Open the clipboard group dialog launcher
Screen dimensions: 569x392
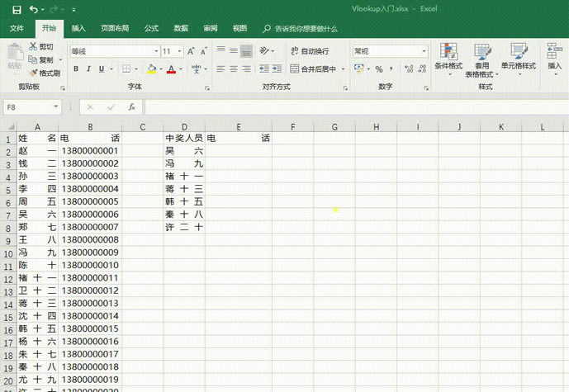63,88
